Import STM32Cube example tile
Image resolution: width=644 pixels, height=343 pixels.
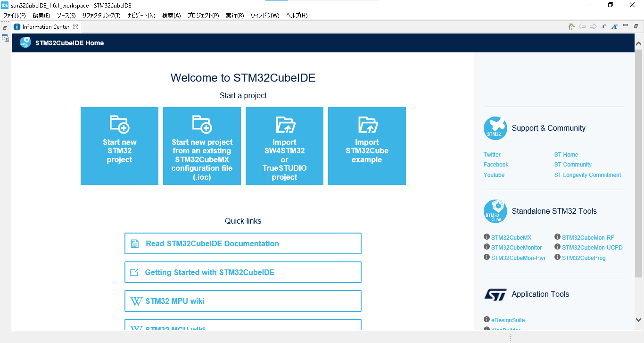pos(367,146)
